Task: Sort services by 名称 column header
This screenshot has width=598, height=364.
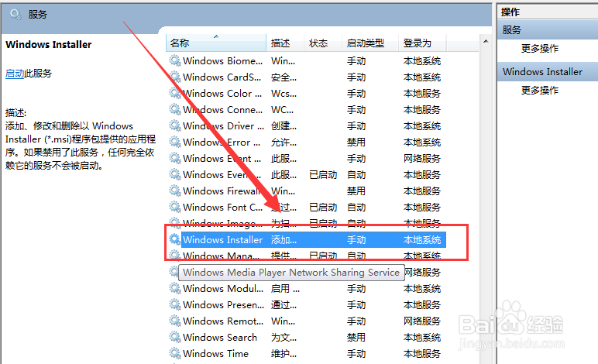Action: click(216, 43)
